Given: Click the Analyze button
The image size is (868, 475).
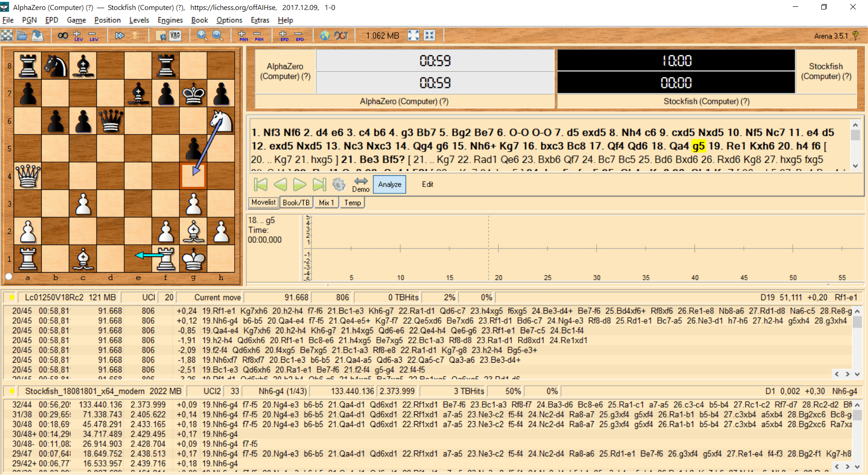Looking at the screenshot, I should pyautogui.click(x=390, y=184).
